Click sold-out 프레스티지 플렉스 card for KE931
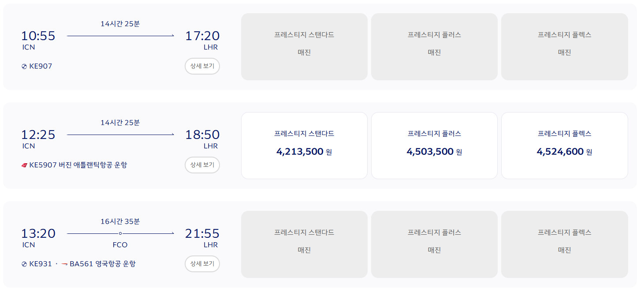Screen dimensions: 644x289 pos(565,244)
